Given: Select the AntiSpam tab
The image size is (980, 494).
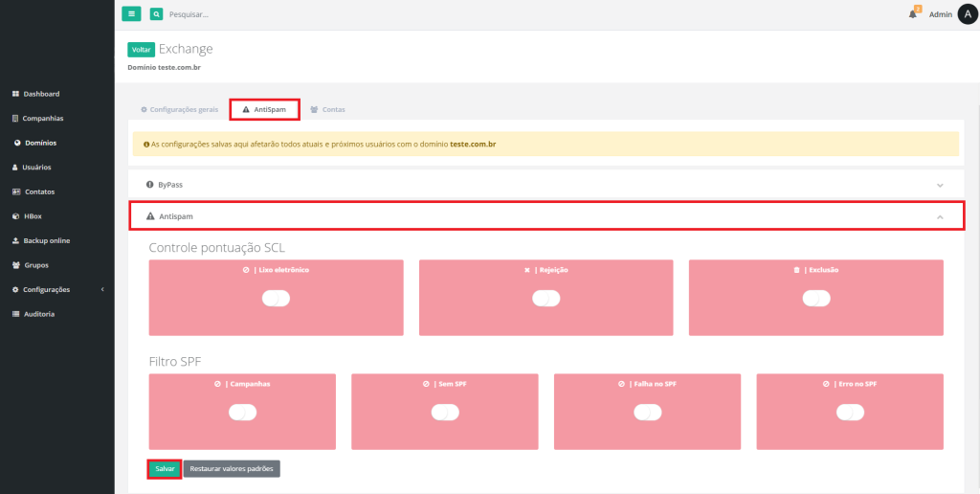Looking at the screenshot, I should tap(264, 109).
